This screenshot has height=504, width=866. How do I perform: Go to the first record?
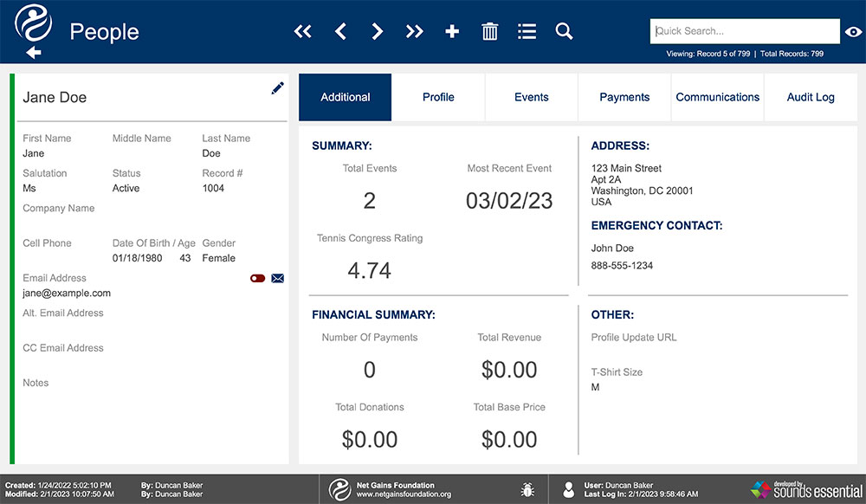[302, 31]
